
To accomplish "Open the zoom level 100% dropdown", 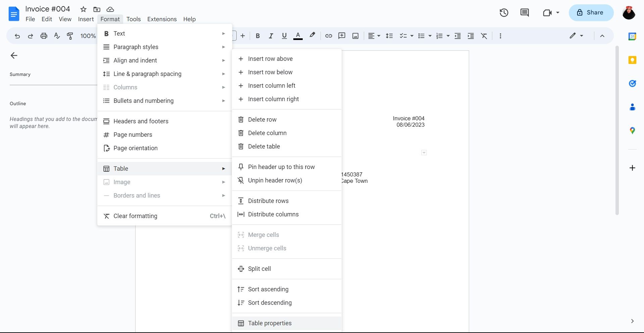I will click(88, 36).
